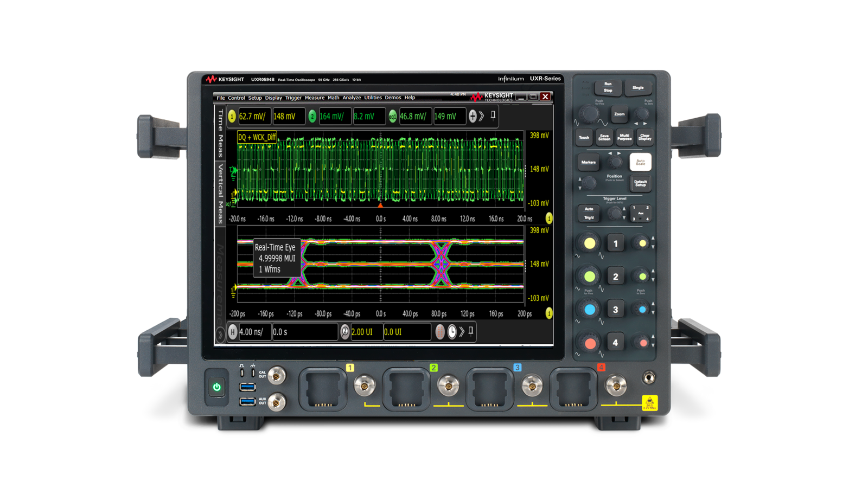Screen dimensions: 868x488
Task: Open the Help menu
Action: [410, 98]
